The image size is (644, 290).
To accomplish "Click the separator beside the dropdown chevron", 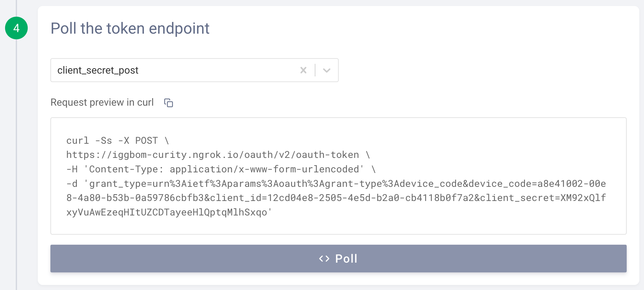I will click(315, 70).
